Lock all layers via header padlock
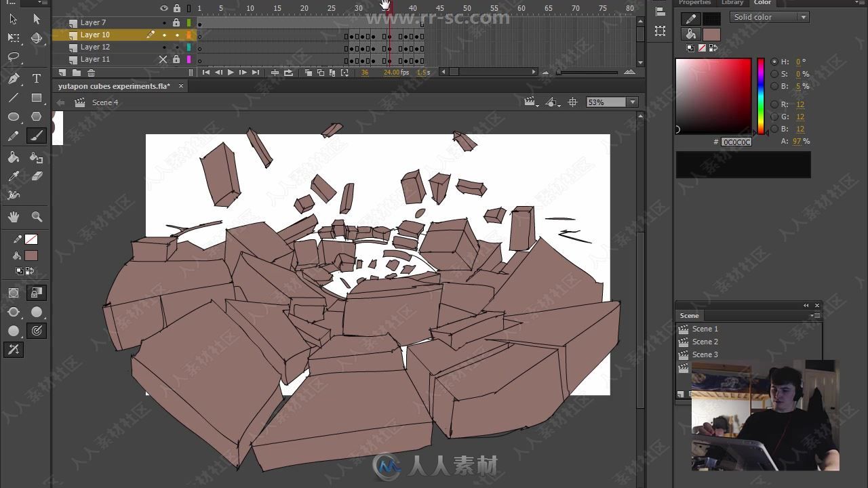 point(176,8)
